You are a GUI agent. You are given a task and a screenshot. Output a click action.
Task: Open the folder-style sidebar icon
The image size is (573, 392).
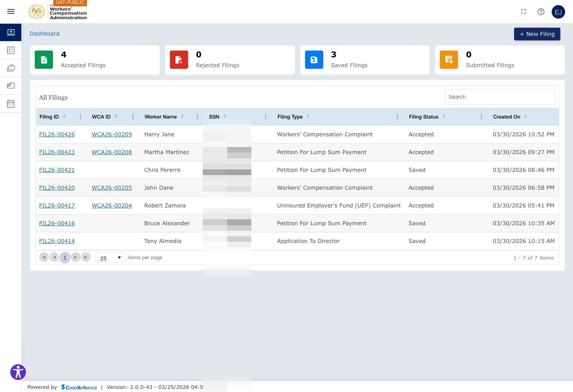click(x=11, y=86)
